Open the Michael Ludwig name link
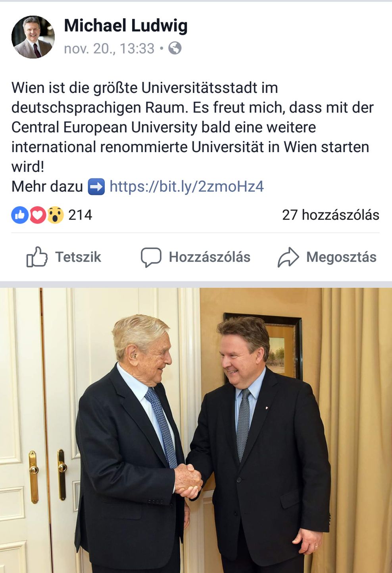This screenshot has height=573, width=392. pos(126,25)
